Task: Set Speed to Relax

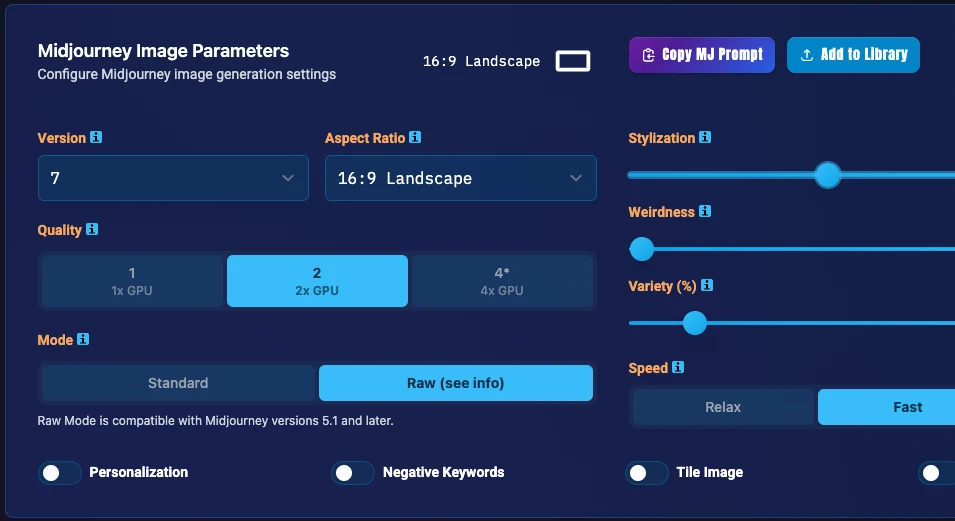Action: pos(723,407)
